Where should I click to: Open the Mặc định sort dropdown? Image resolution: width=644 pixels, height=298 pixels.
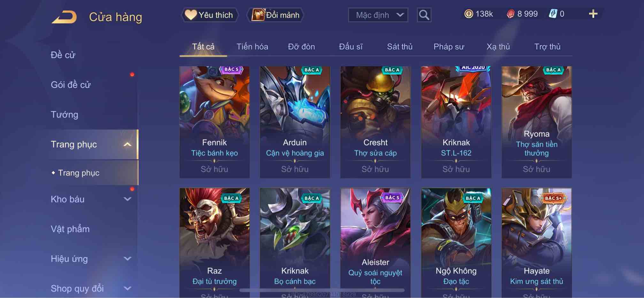(x=378, y=15)
